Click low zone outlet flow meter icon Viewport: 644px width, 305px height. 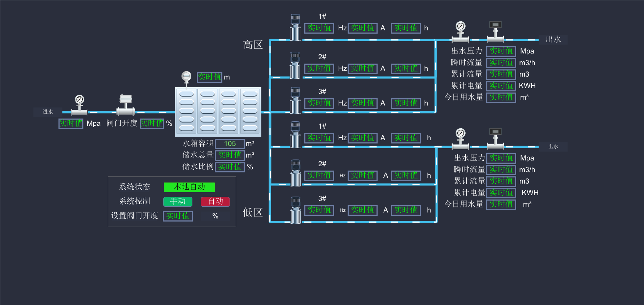[x=495, y=139]
